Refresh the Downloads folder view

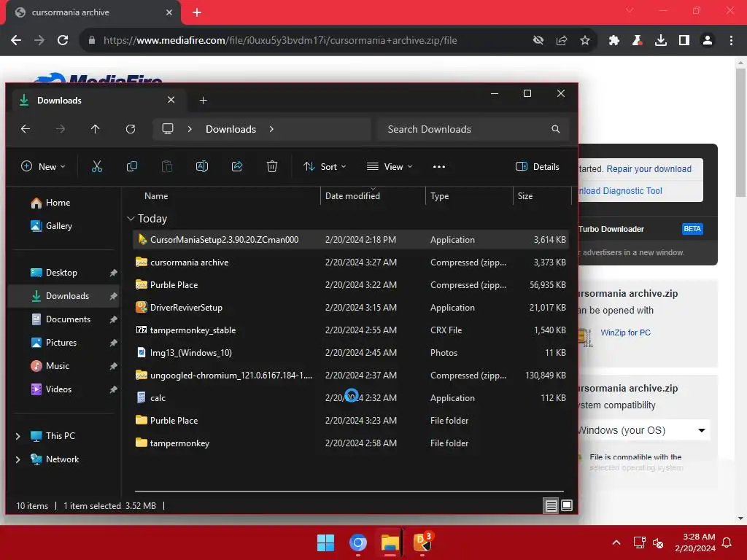tap(131, 129)
